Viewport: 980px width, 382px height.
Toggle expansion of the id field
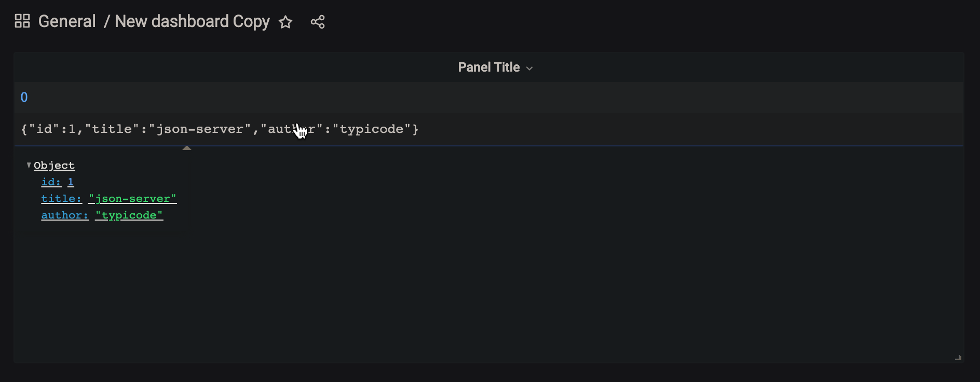[50, 182]
